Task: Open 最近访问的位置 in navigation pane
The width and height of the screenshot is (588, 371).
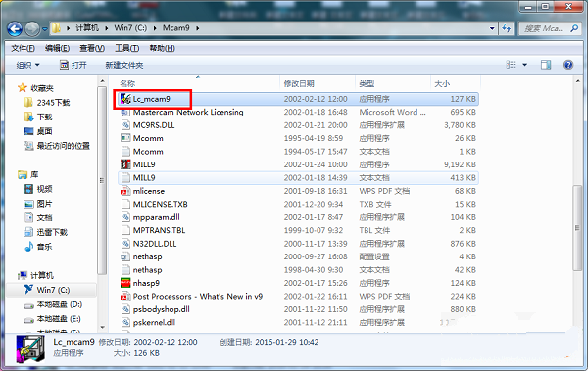Action: pos(64,146)
